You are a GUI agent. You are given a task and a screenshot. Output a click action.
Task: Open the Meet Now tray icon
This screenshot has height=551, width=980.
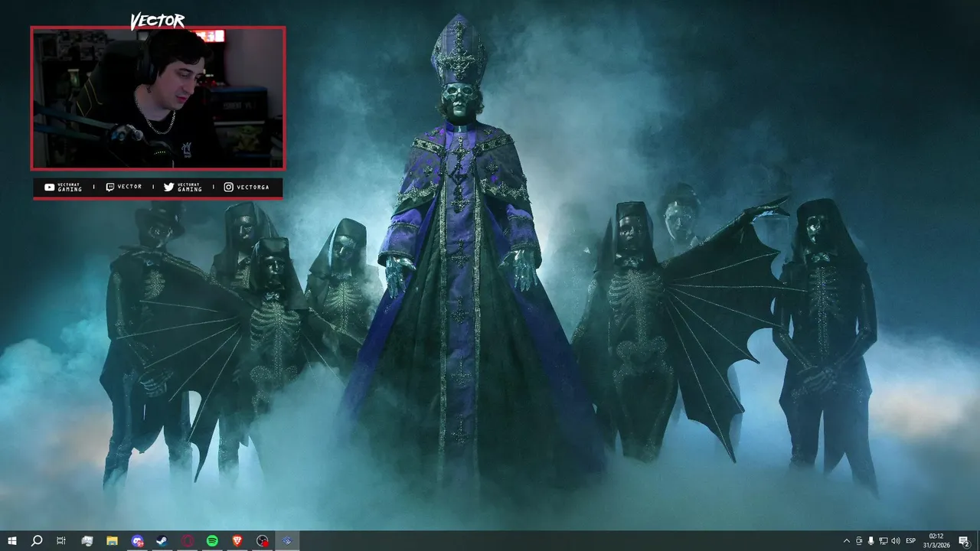(x=859, y=541)
